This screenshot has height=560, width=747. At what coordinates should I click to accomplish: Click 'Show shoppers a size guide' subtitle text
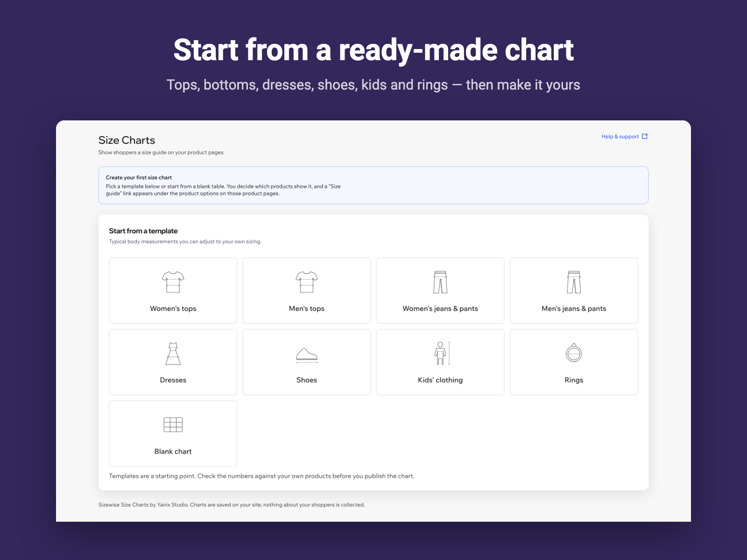pyautogui.click(x=161, y=153)
